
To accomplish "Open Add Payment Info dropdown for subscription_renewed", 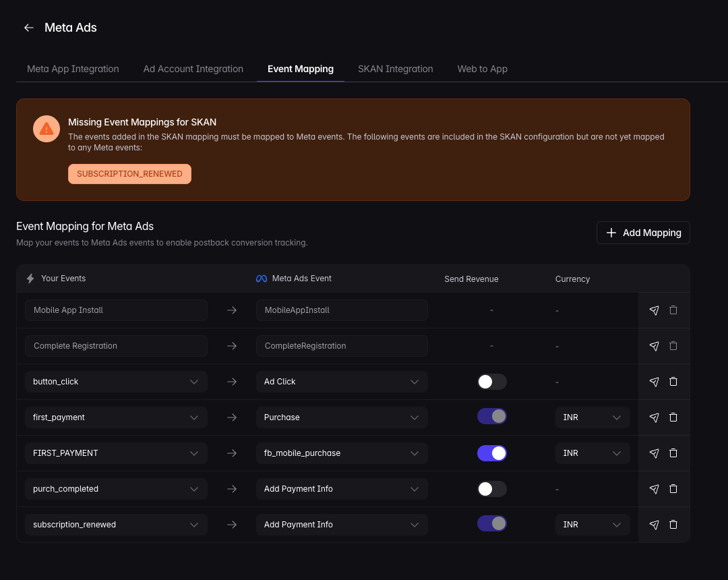I will coord(342,525).
